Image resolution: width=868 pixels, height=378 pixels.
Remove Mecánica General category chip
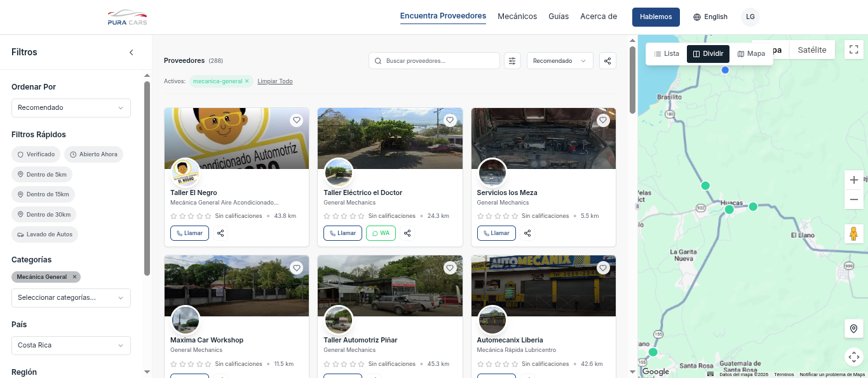coord(74,277)
